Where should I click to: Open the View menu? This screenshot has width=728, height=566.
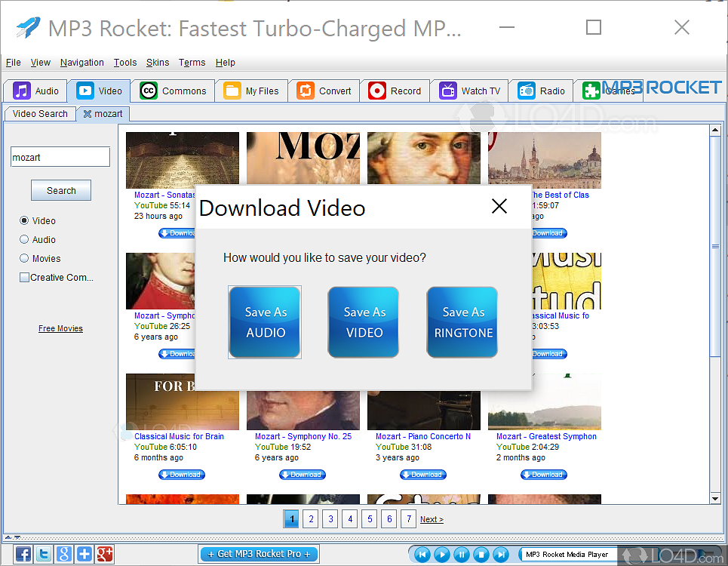(x=41, y=62)
